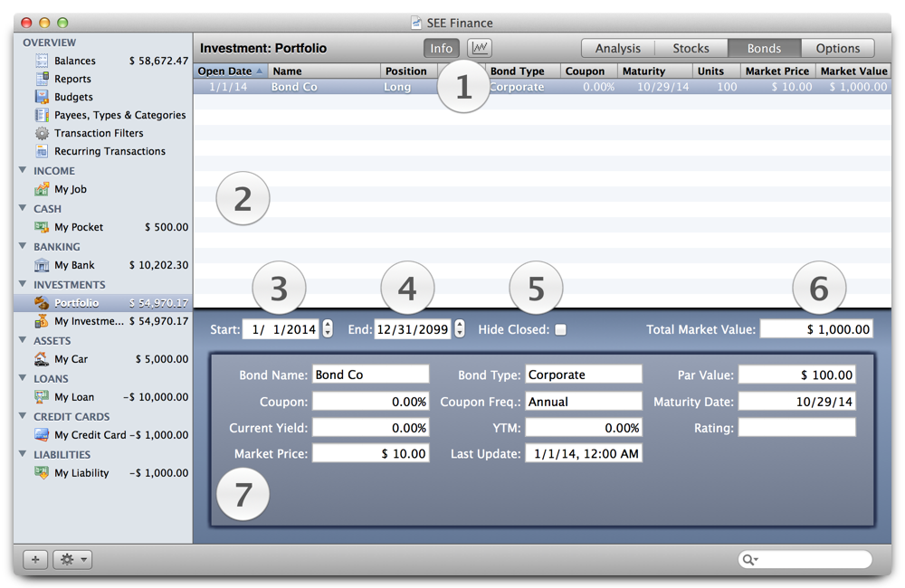The height and width of the screenshot is (588, 905).
Task: Collapse the ASSETS section
Action: click(x=24, y=340)
